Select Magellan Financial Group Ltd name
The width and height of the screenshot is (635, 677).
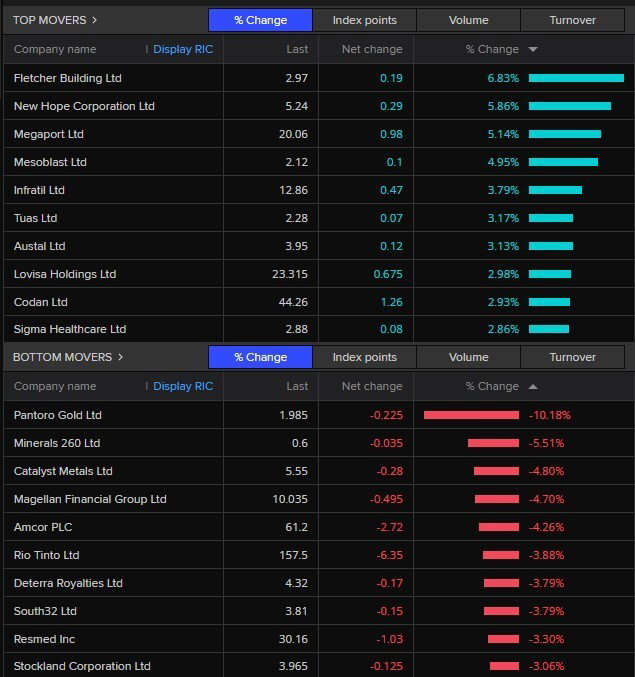pyautogui.click(x=90, y=499)
